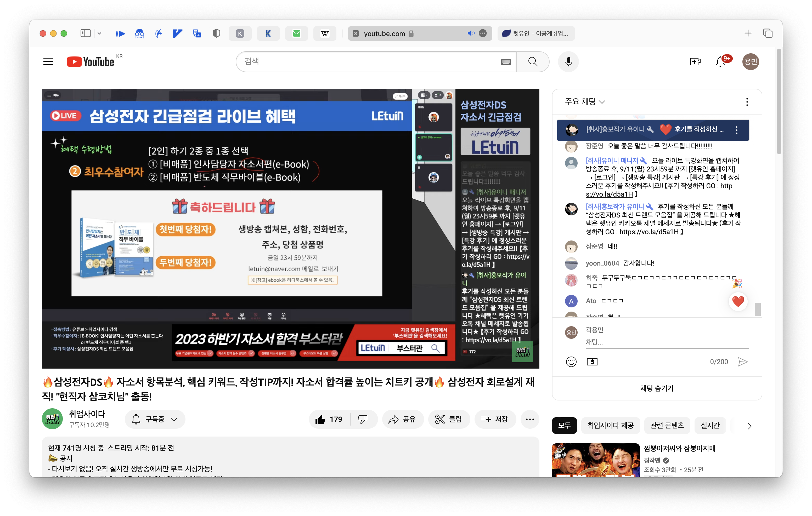Close the youtube.com tab with X

pos(356,33)
